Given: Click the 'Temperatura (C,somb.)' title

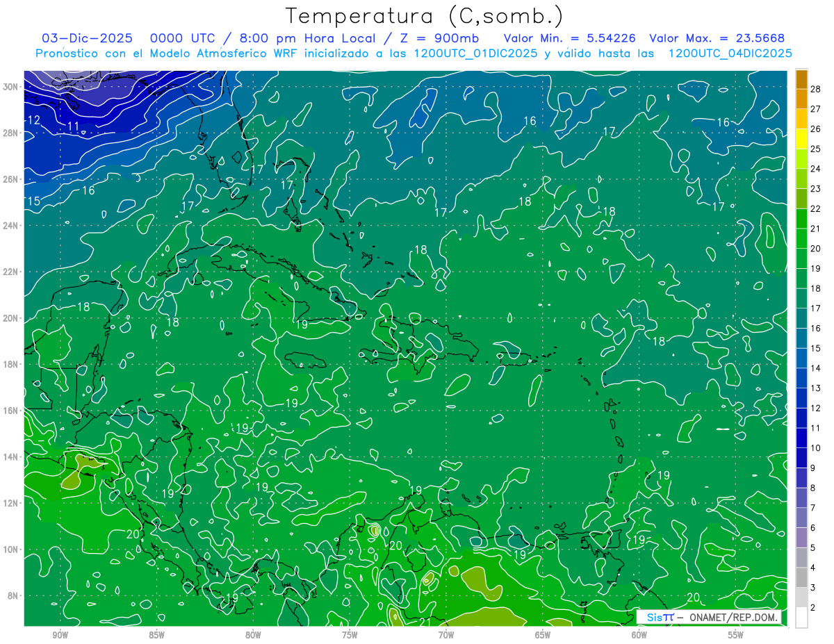Looking at the screenshot, I should (x=425, y=16).
